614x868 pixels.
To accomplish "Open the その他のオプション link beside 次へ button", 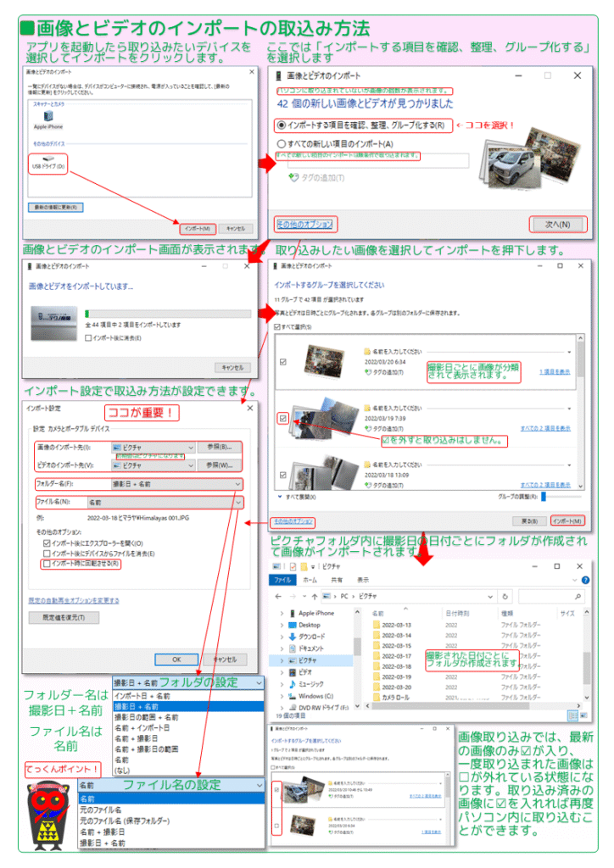I will (305, 225).
